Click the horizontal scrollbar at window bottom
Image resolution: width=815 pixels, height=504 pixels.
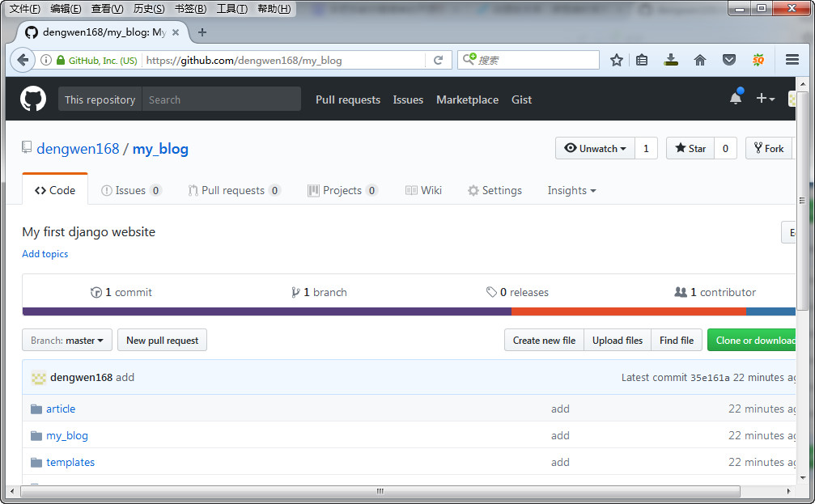click(380, 491)
